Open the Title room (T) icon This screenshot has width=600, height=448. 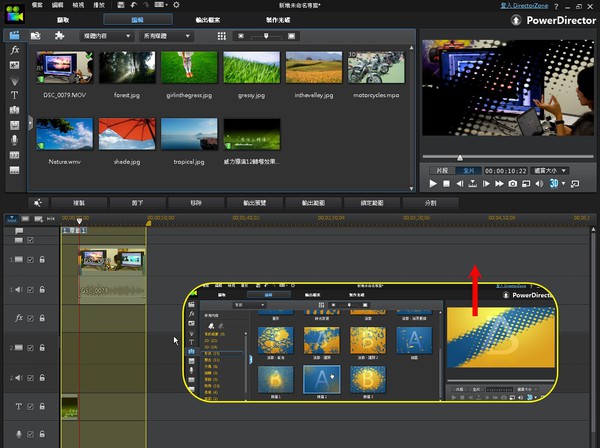(x=14, y=95)
